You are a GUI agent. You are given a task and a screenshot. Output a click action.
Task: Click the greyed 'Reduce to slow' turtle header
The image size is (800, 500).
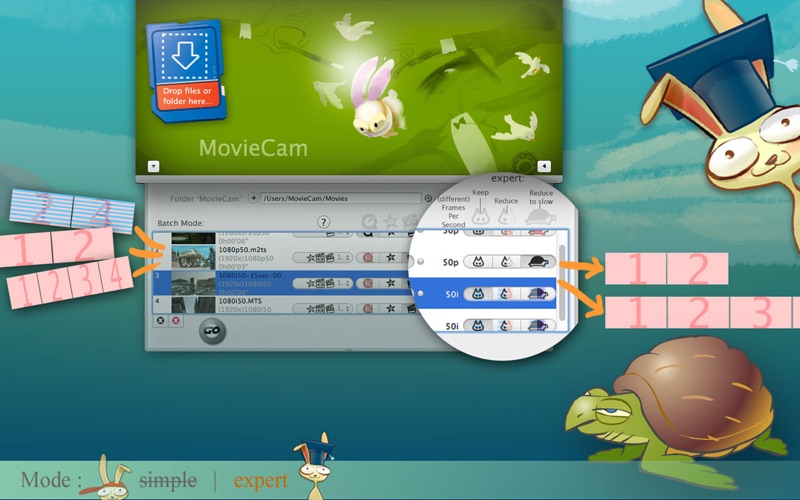point(540,216)
